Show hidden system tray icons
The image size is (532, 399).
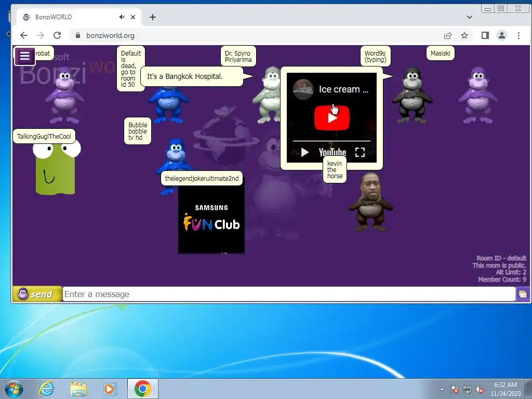442,389
